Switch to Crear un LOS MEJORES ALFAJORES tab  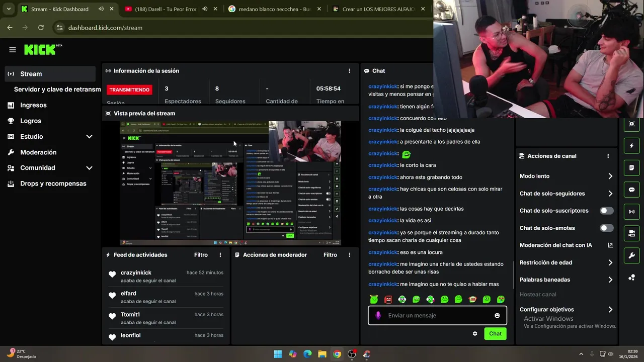pyautogui.click(x=378, y=9)
